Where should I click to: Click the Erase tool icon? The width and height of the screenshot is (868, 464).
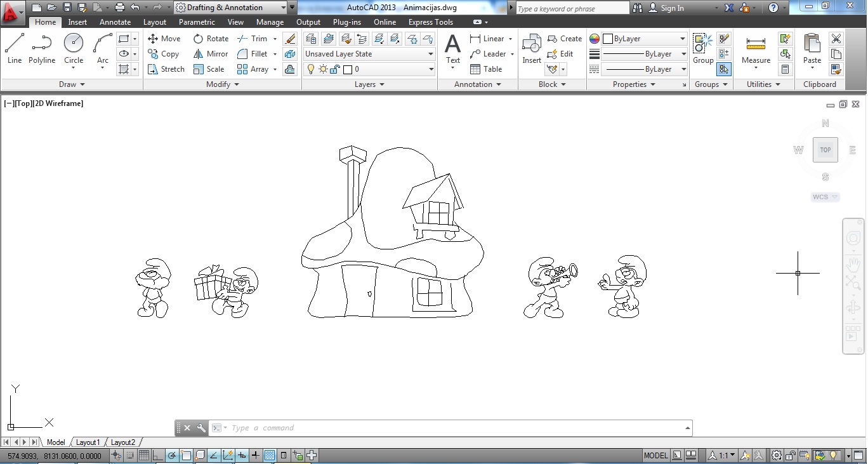(x=290, y=39)
